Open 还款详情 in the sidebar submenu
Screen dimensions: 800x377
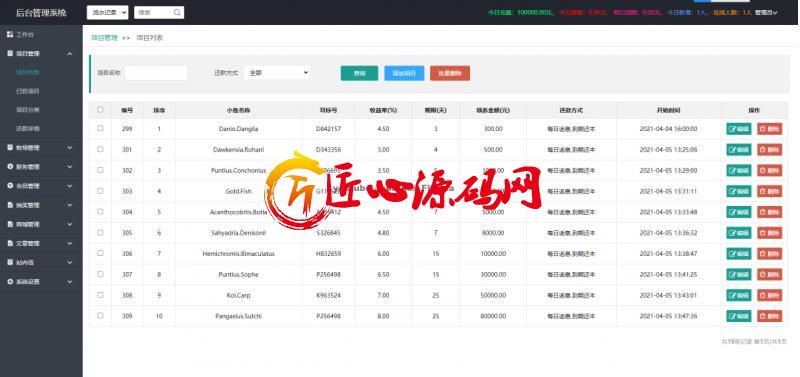tap(28, 129)
